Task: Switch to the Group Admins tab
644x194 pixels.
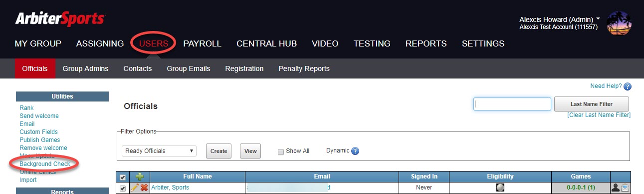Action: point(85,68)
